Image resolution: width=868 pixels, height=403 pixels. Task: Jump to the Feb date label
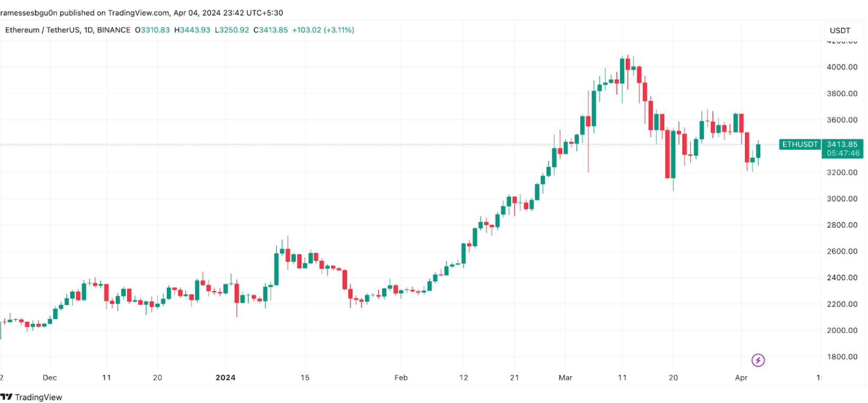point(401,378)
